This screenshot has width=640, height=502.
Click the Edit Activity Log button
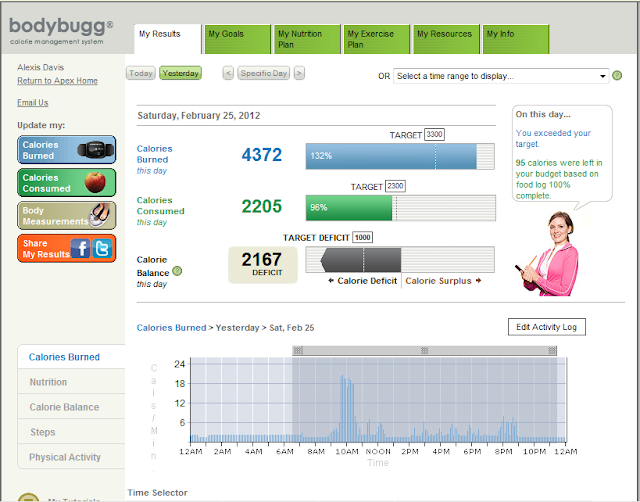(547, 327)
